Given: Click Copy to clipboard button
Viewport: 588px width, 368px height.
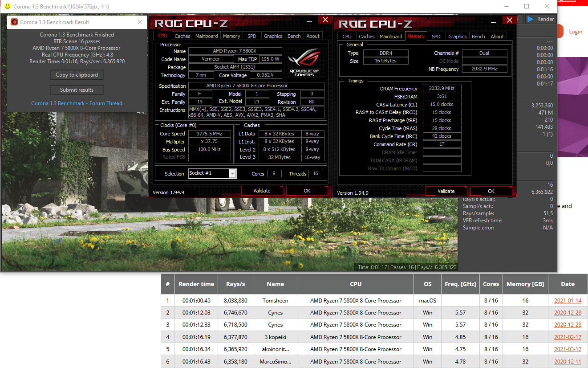Looking at the screenshot, I should [77, 75].
